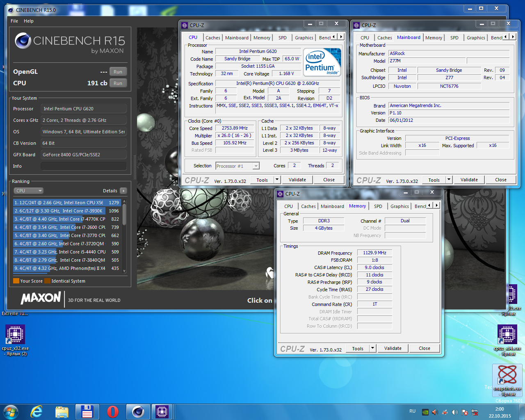Click title bar icon of CPU-Z Memory window

280,194
